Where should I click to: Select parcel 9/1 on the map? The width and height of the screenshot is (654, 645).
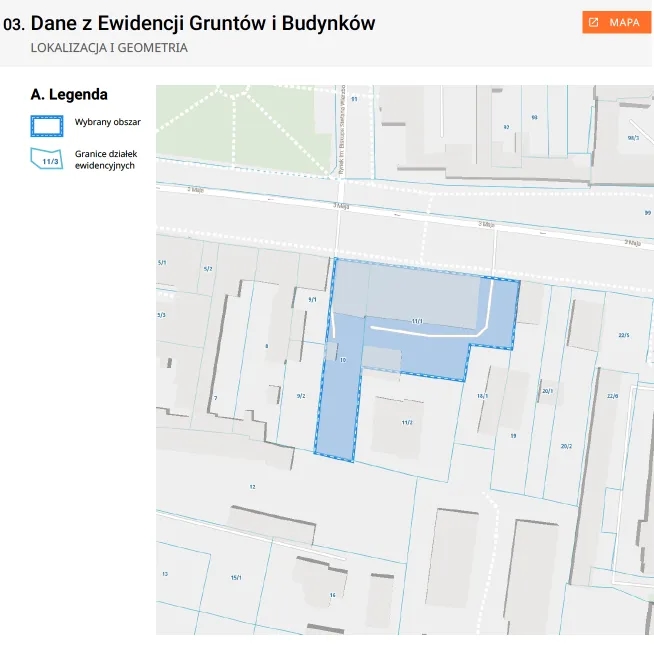(x=312, y=299)
